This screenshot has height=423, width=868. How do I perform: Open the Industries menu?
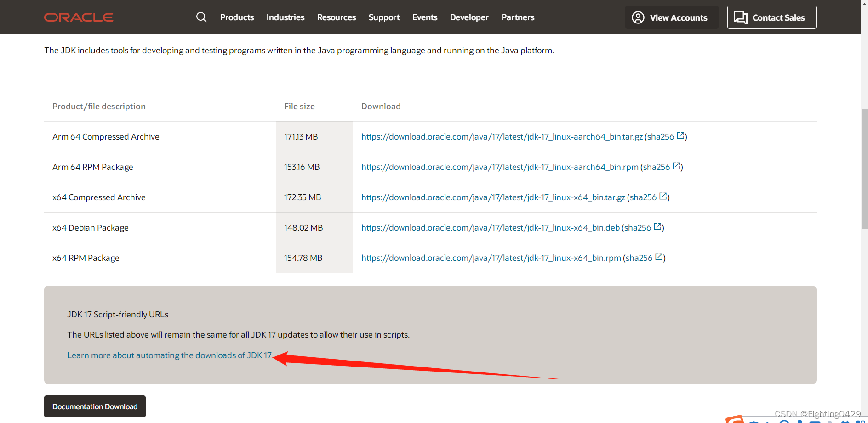pyautogui.click(x=286, y=17)
